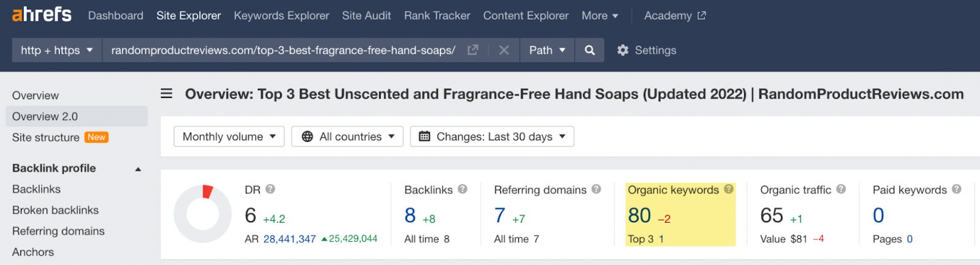Open Anchors report
The width and height of the screenshot is (980, 265).
point(33,252)
